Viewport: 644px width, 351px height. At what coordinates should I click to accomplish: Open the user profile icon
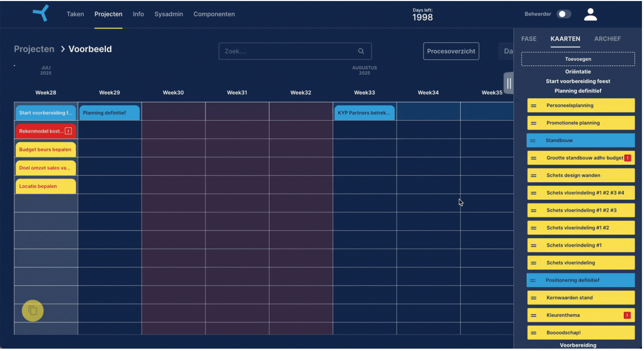(590, 14)
